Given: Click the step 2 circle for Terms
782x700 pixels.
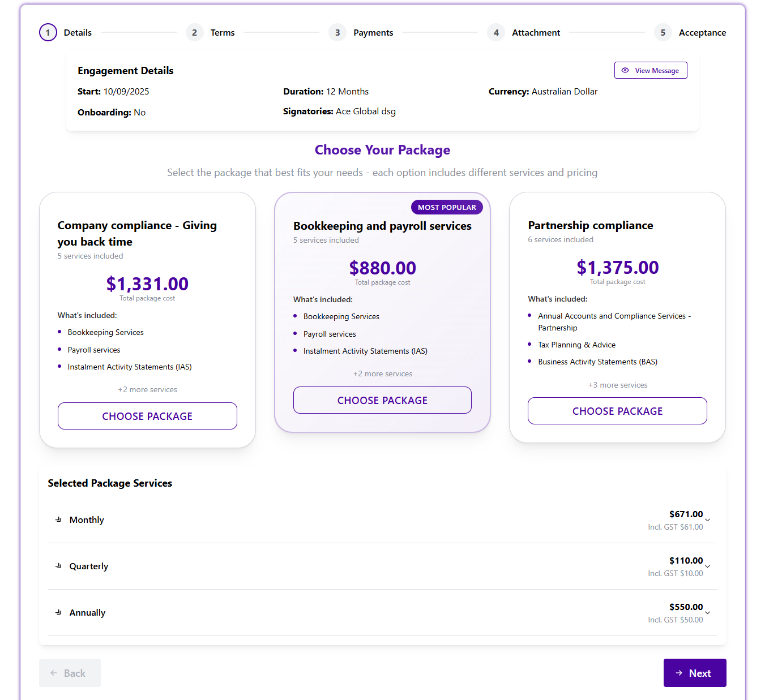Looking at the screenshot, I should 194,33.
